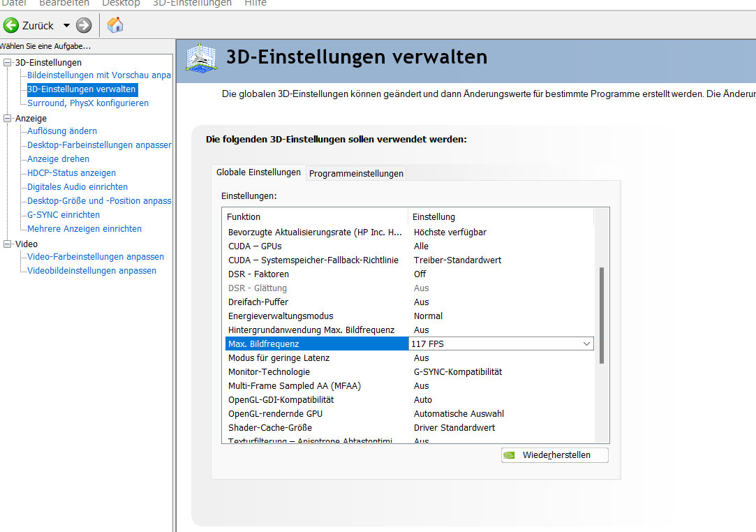Click the settings list scrollbar thumb
This screenshot has width=756, height=532.
[602, 316]
